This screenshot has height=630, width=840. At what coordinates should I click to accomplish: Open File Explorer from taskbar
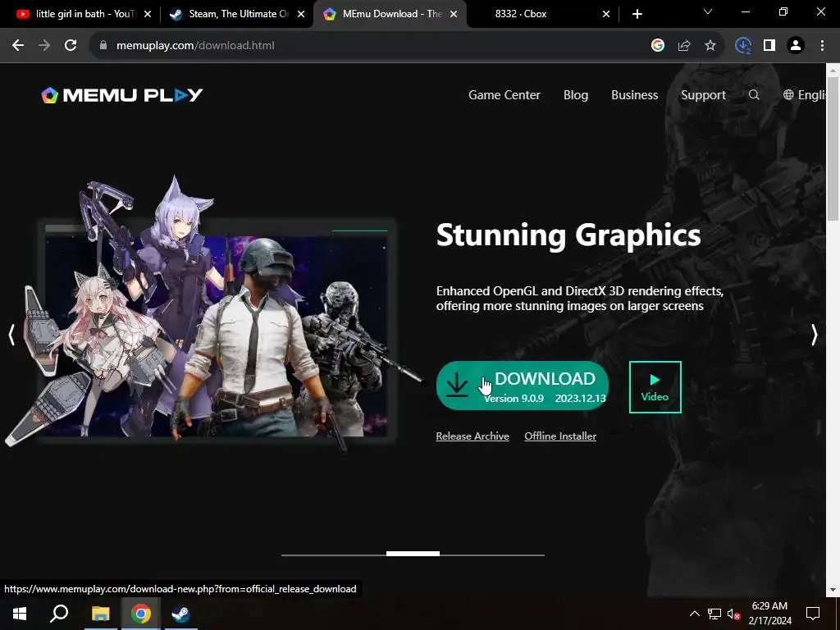pos(100,614)
